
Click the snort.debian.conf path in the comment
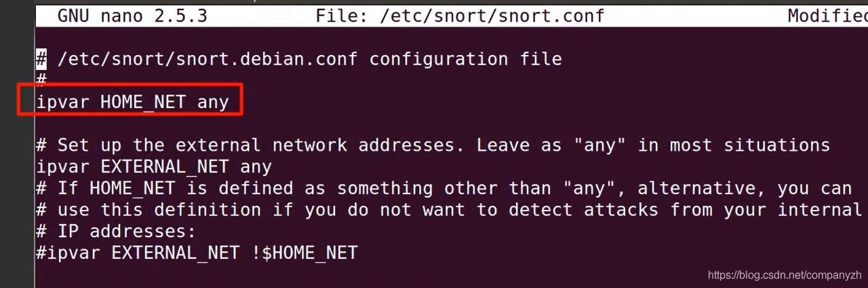207,59
